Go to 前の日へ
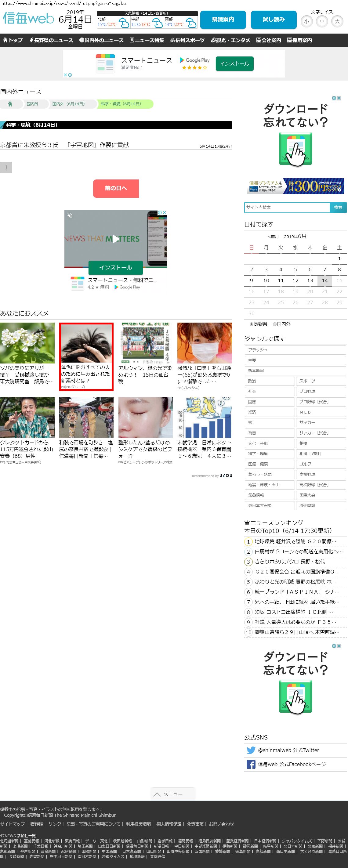This screenshot has width=348, height=868. tap(116, 188)
